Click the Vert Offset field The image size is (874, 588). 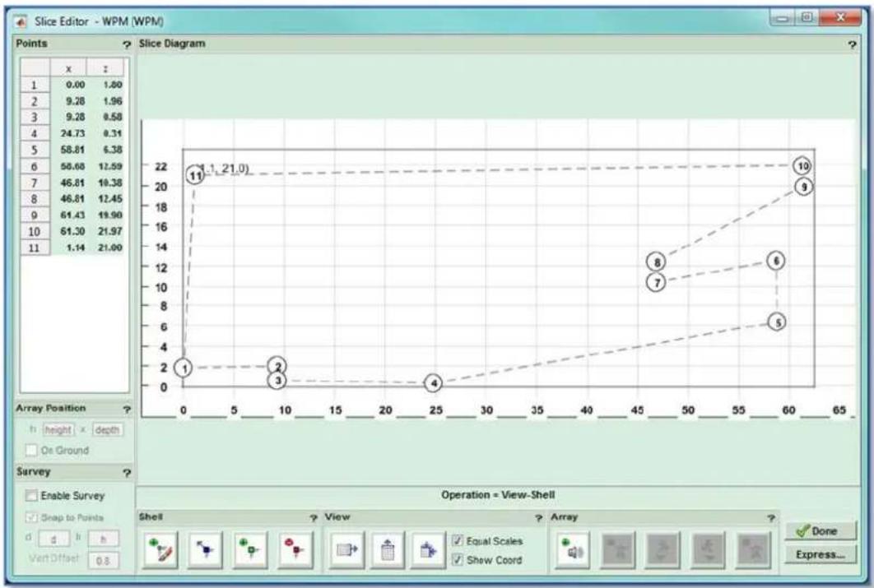103,560
